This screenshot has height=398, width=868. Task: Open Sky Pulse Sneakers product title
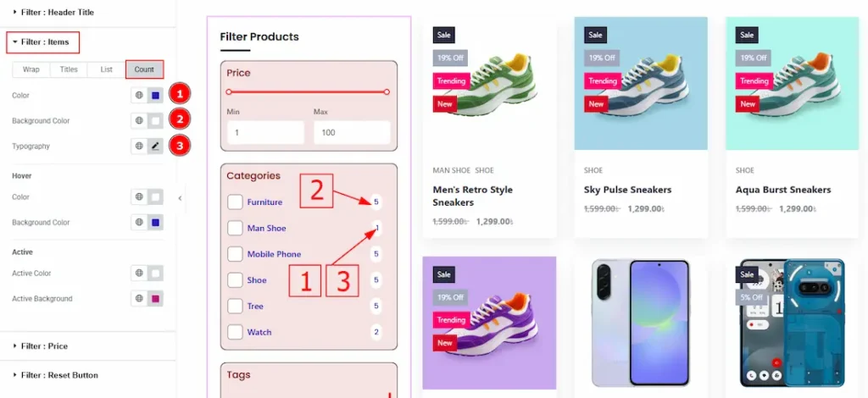click(x=628, y=190)
